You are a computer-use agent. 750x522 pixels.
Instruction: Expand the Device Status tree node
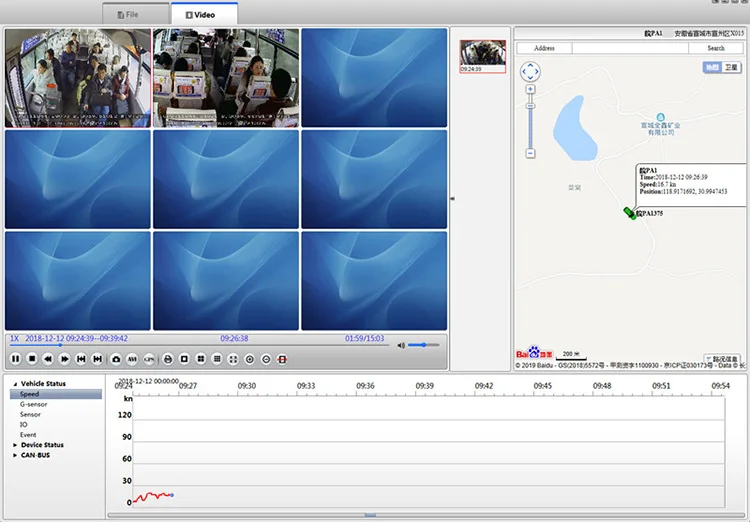coord(14,445)
